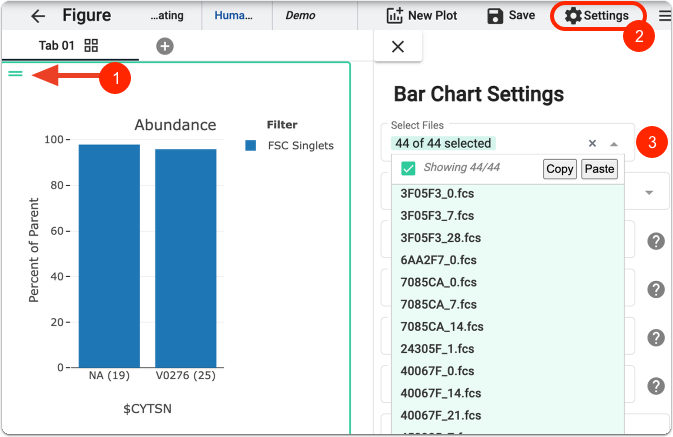Clear selected files with the x icon
Viewport: 673px width, 437px height.
click(x=592, y=143)
